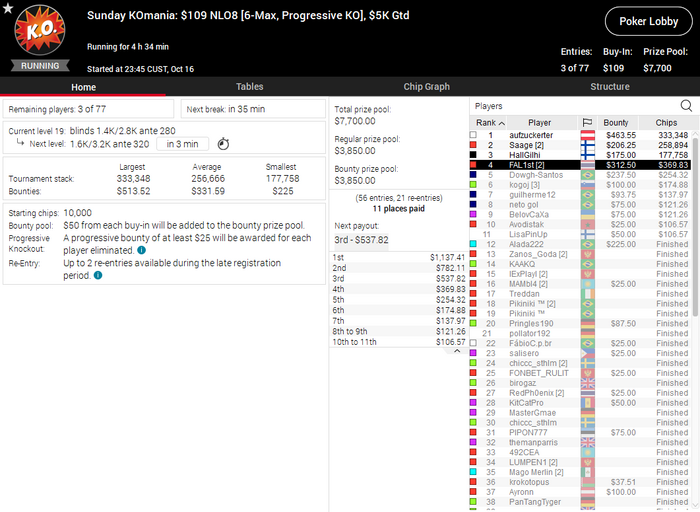The width and height of the screenshot is (700, 512).
Task: Click birogaz's UK flag
Action: (x=588, y=383)
